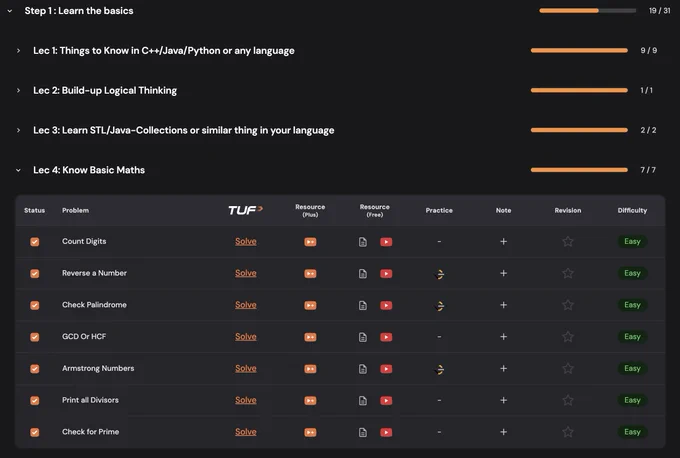Open the Solve link for Armstrong Numbers
The height and width of the screenshot is (458, 680).
[246, 368]
